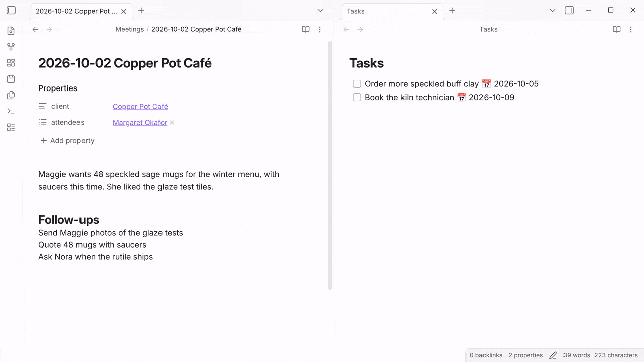This screenshot has width=644, height=362.
Task: Expand the tab list in right pane
Action: [553, 10]
